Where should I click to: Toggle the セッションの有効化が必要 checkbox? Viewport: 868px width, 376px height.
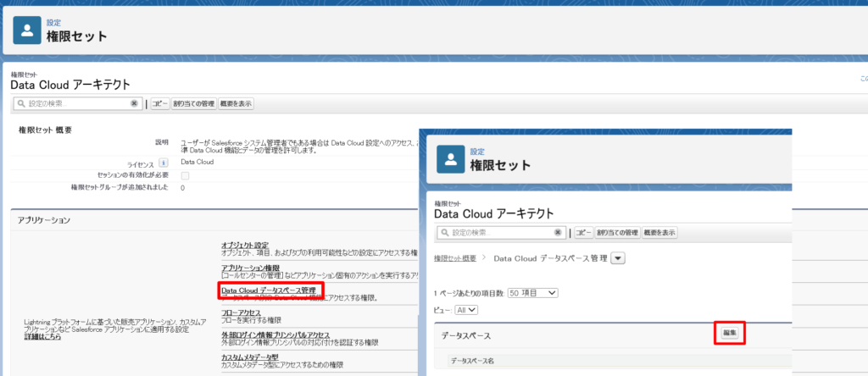(x=186, y=175)
